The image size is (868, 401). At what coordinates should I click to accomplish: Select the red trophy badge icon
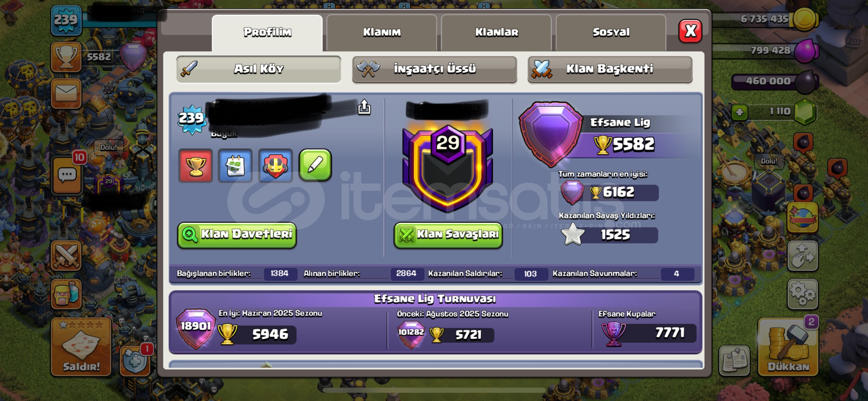pyautogui.click(x=195, y=166)
